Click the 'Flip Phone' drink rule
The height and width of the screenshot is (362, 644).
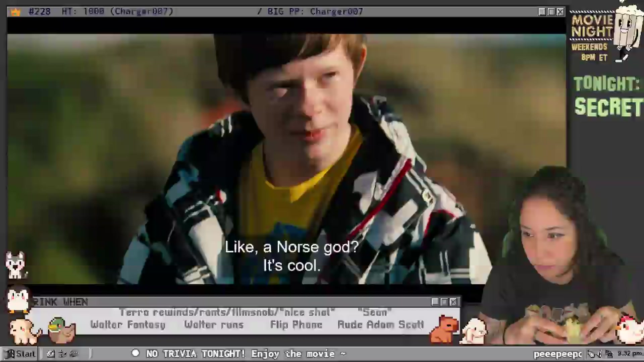(296, 324)
